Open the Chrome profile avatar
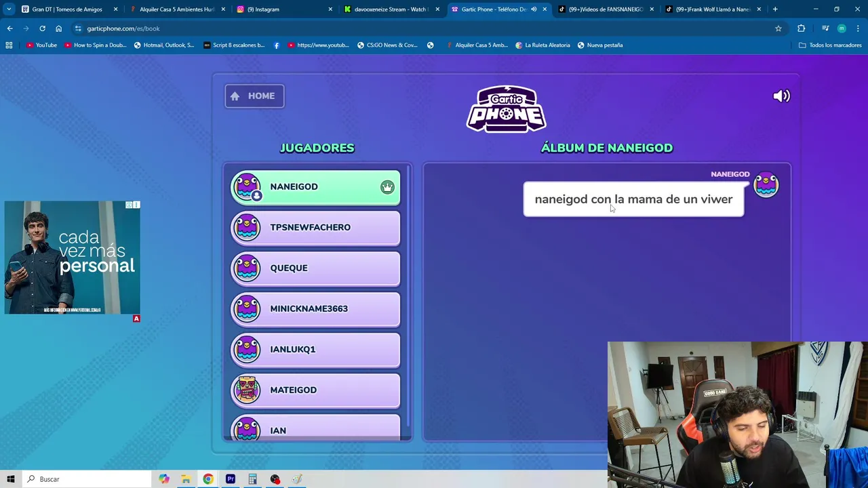Screen dimensions: 868x488 (842, 28)
